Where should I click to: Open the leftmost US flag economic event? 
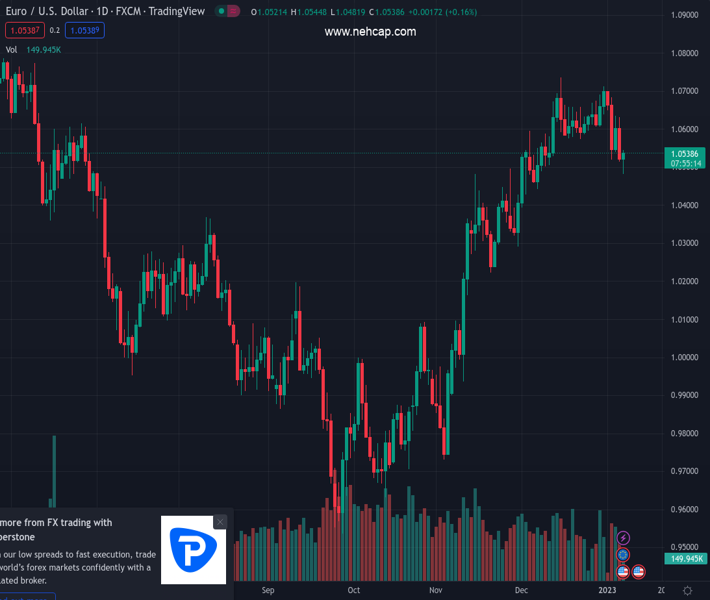[x=623, y=571]
